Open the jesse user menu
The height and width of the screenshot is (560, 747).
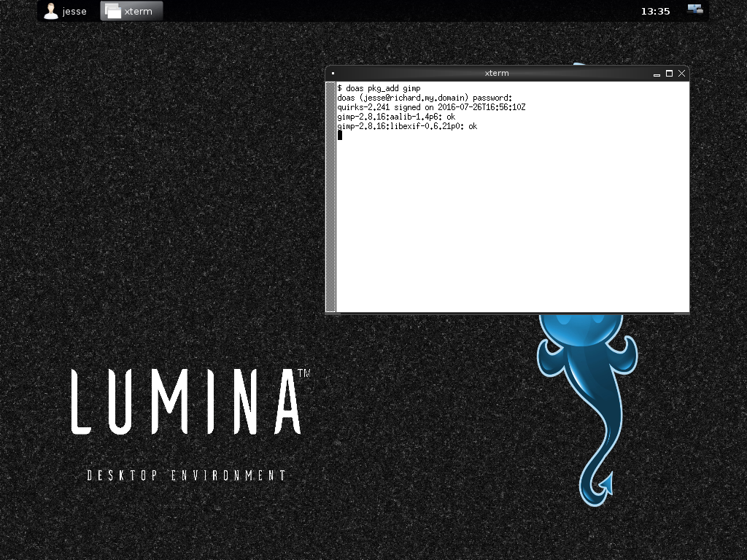tap(65, 11)
